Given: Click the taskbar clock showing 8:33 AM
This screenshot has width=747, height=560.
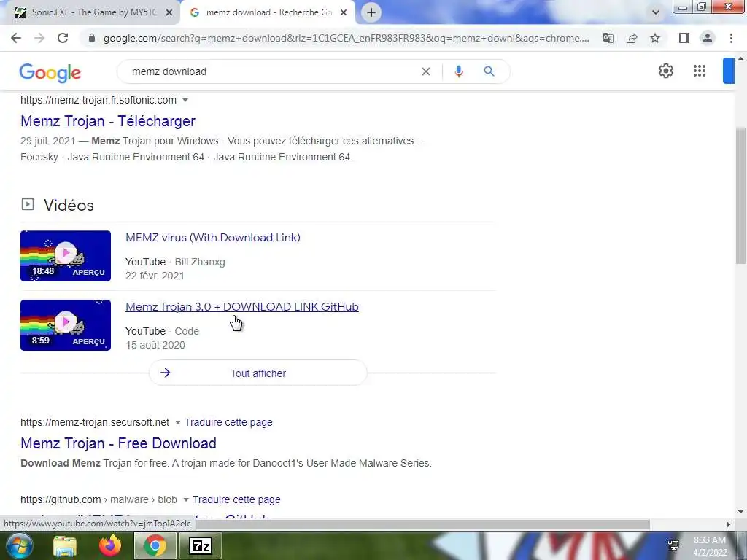Looking at the screenshot, I should (709, 540).
